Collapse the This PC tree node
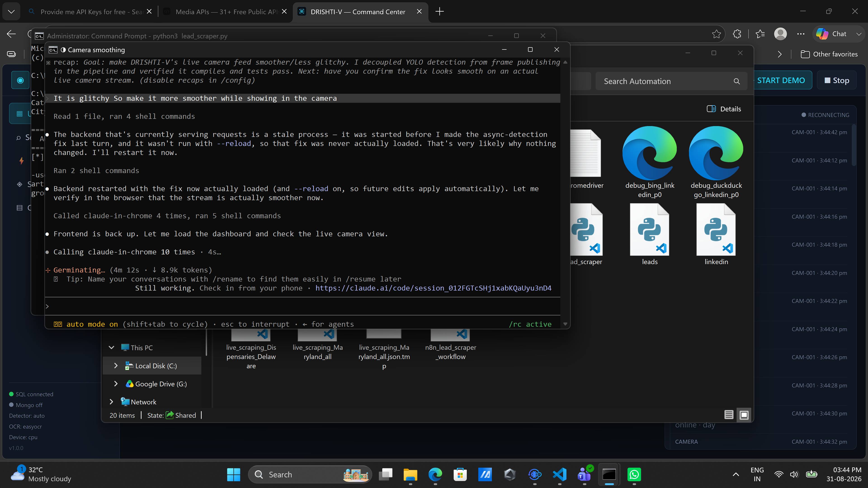 coord(111,347)
